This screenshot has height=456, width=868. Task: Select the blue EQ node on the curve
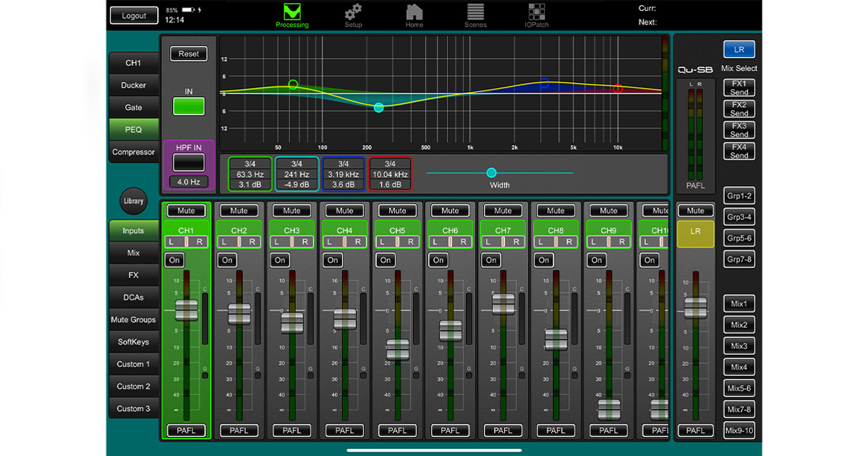click(545, 83)
